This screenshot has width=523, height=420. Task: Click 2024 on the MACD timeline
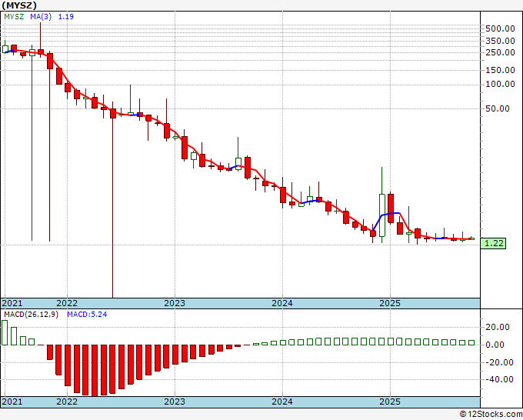click(282, 402)
